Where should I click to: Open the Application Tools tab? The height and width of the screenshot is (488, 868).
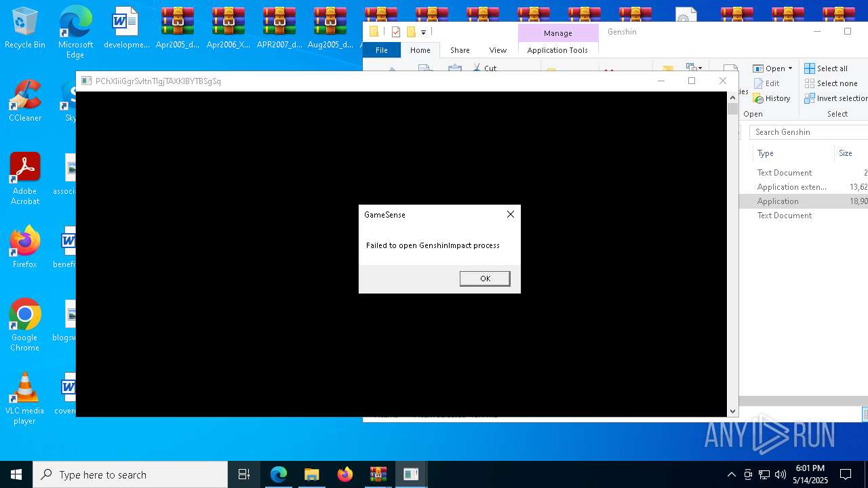(x=557, y=50)
